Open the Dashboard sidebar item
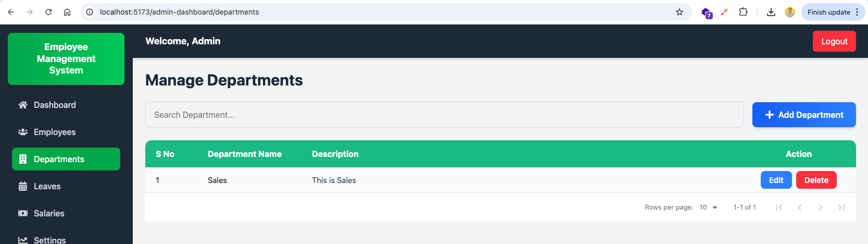This screenshot has width=868, height=244. coord(66,105)
